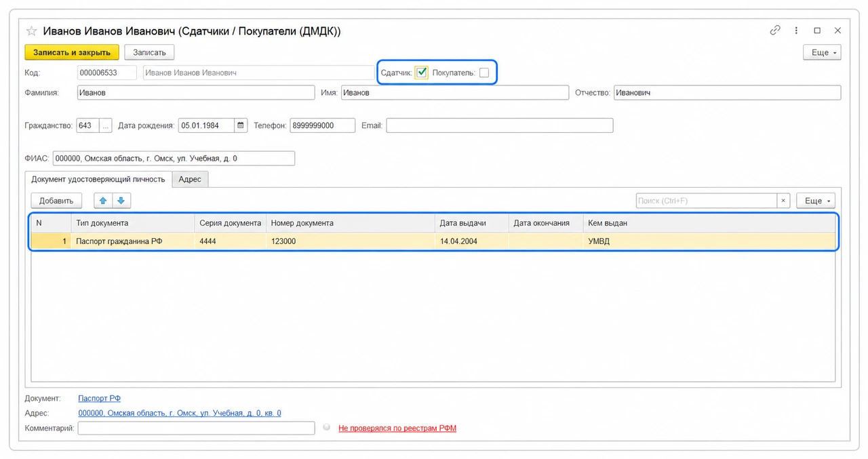Switch to the Адрес tab
Viewport: 868px width, 459px height.
[190, 180]
